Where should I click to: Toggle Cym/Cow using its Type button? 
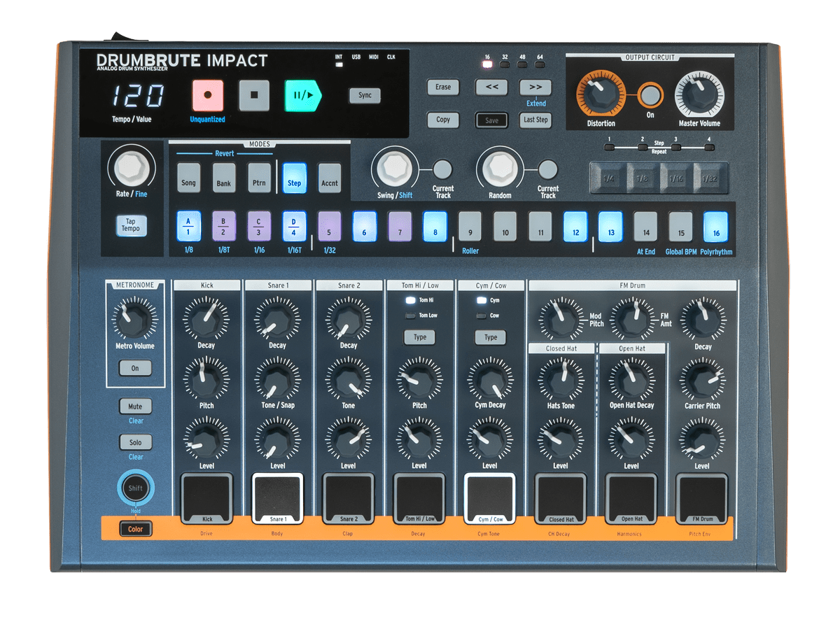(490, 337)
